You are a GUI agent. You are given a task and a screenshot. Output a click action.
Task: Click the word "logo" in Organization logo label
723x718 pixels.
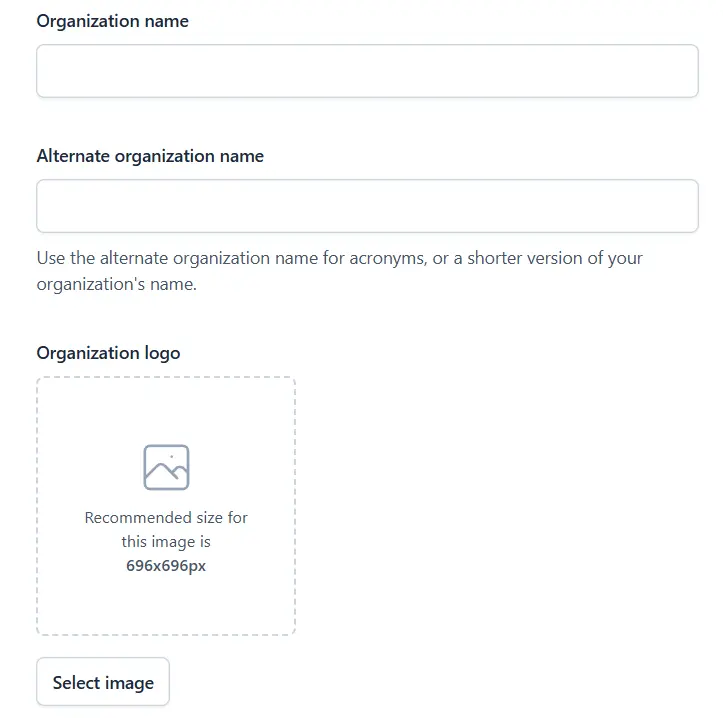coord(162,353)
